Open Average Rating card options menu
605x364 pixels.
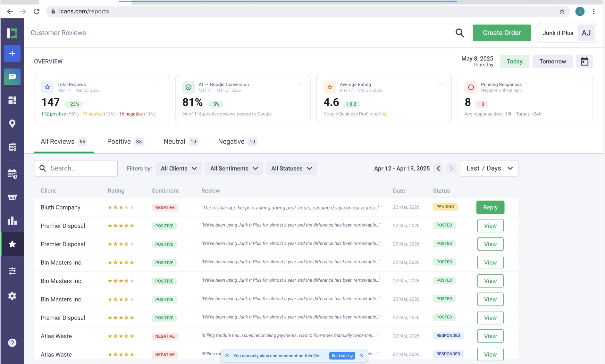(441, 84)
